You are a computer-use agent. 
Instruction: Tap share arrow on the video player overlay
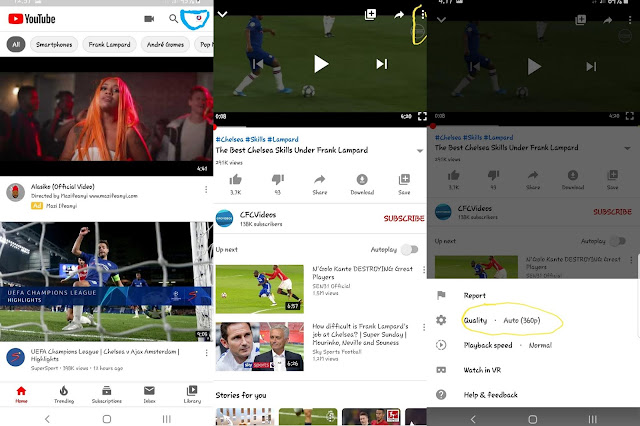tap(399, 15)
